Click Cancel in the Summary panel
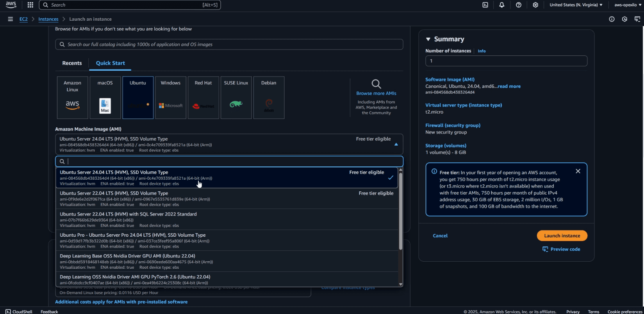Screen dimensions: 644x314 pos(440,235)
